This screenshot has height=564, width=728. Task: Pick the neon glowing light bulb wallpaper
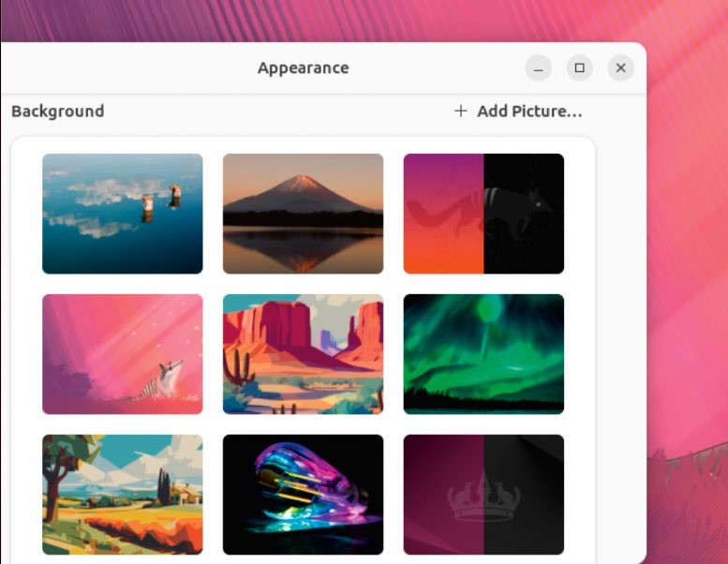(x=304, y=495)
